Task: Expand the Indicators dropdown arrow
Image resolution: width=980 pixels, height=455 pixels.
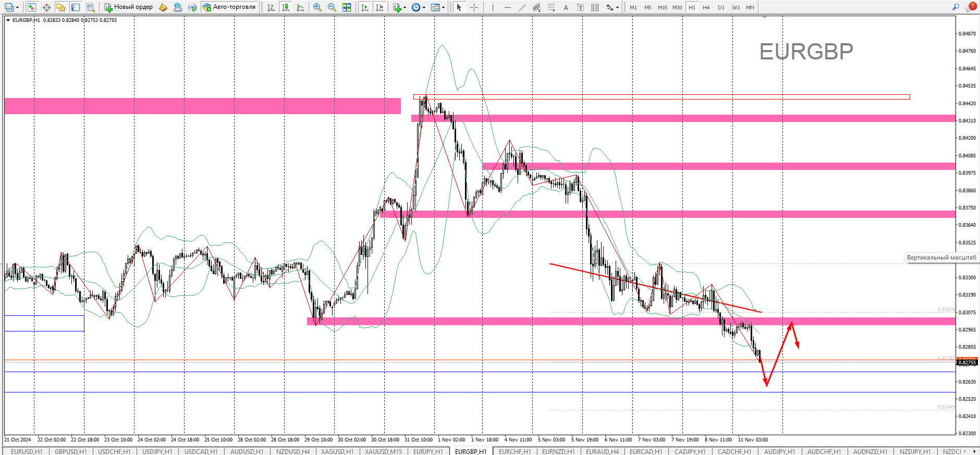Action: coord(405,7)
